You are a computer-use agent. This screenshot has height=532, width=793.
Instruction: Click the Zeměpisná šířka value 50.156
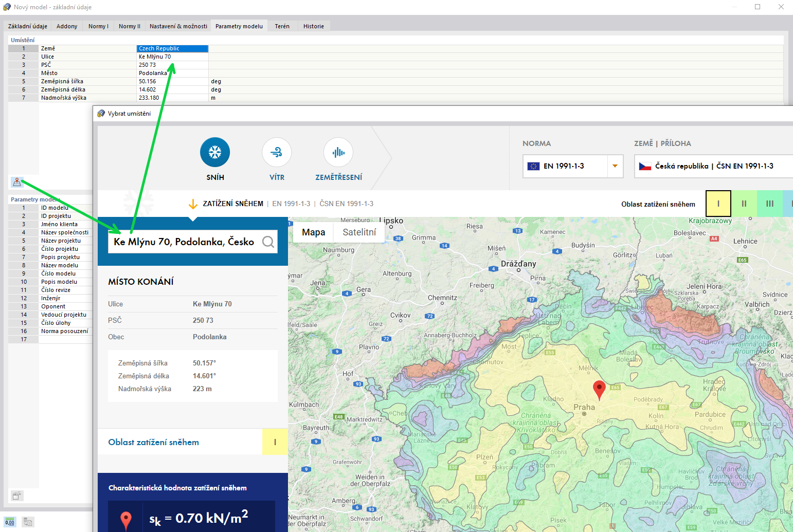point(172,81)
